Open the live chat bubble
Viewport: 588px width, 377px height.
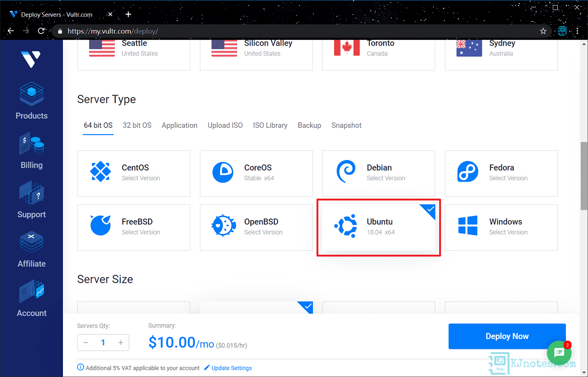(559, 353)
